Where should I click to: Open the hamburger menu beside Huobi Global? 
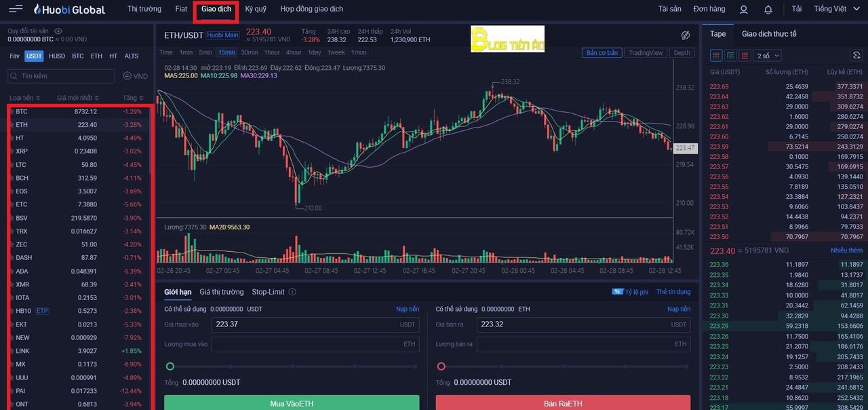tap(16, 9)
